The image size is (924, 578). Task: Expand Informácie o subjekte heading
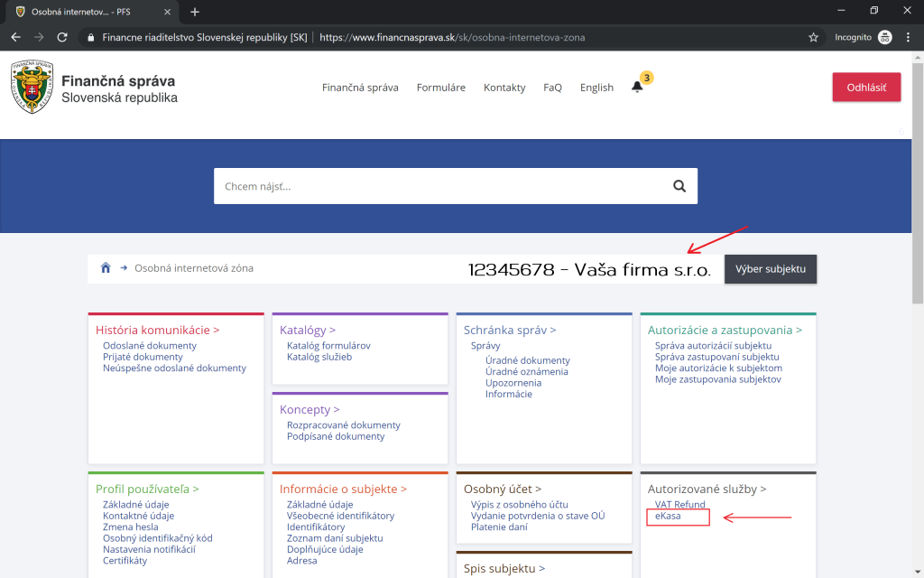point(343,489)
